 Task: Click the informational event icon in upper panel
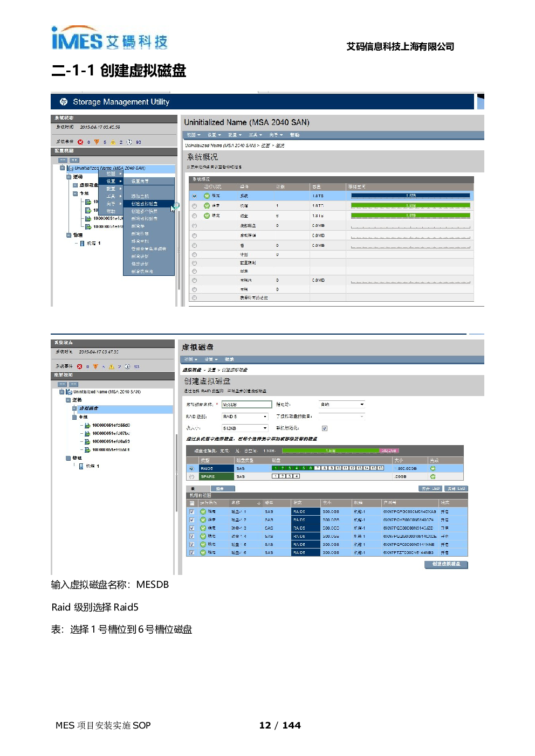129,142
